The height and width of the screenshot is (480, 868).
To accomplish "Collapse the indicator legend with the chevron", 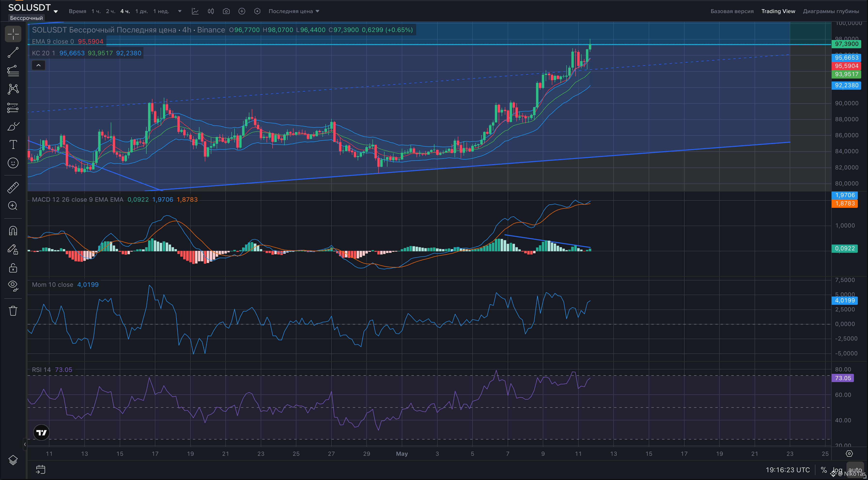I will pyautogui.click(x=39, y=65).
